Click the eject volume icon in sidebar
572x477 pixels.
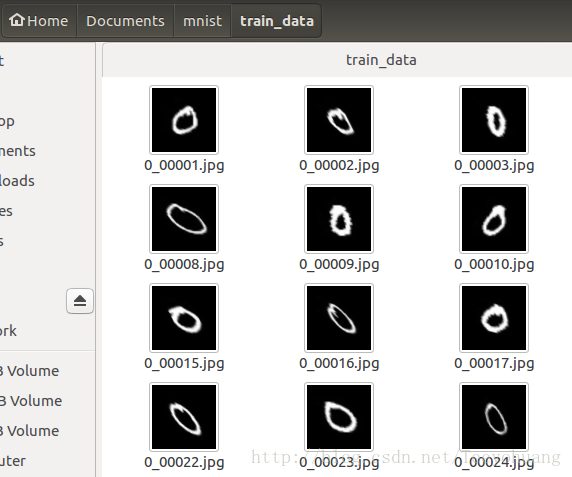point(80,301)
